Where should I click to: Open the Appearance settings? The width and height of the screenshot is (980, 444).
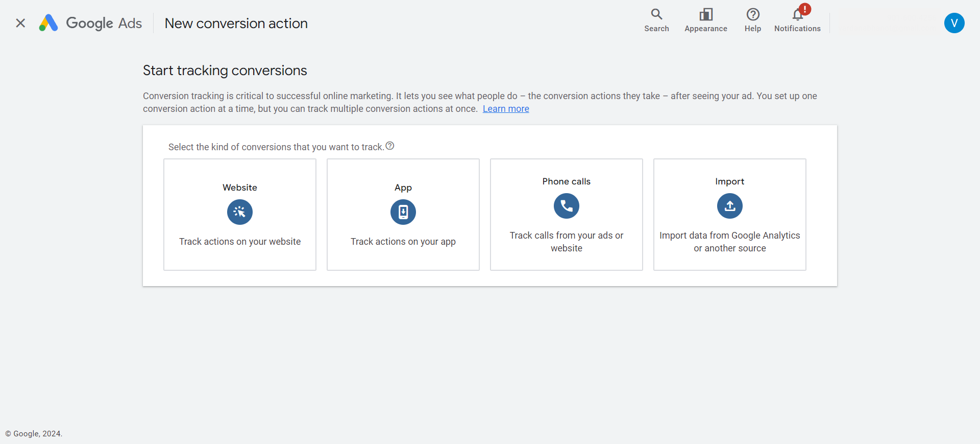coord(706,20)
